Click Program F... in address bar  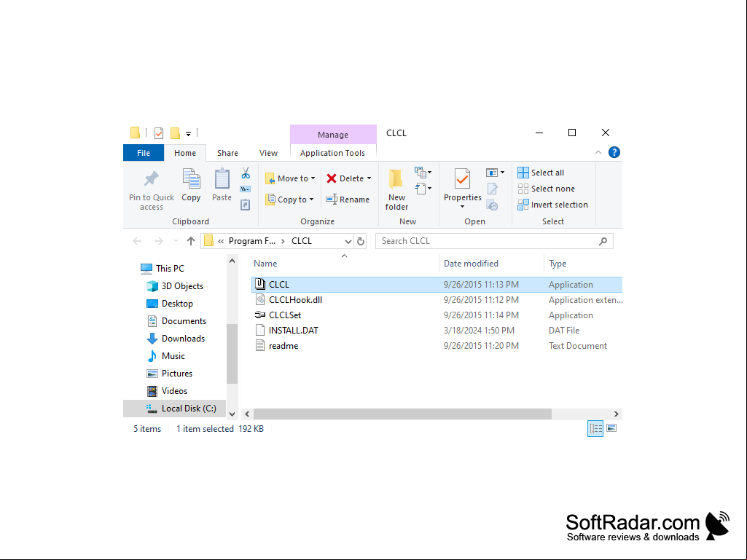252,241
